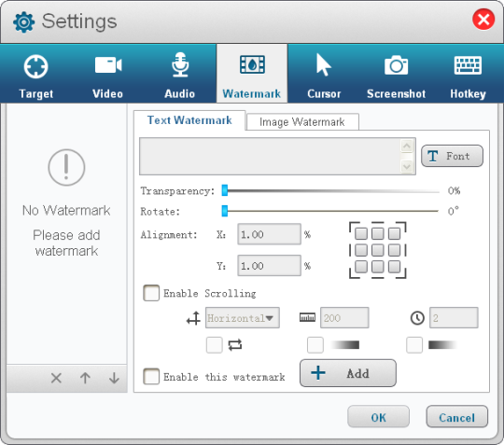
Task: Move watermark down with arrow icon
Action: (114, 378)
